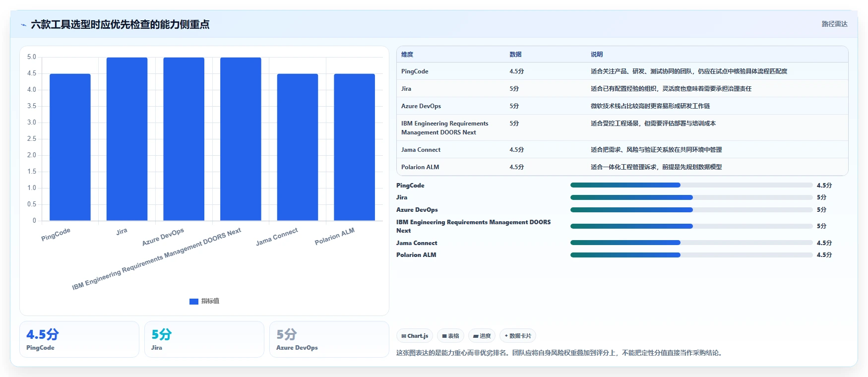Click the Jira bar in the chart
Image resolution: width=868 pixels, height=377 pixels.
[127, 139]
